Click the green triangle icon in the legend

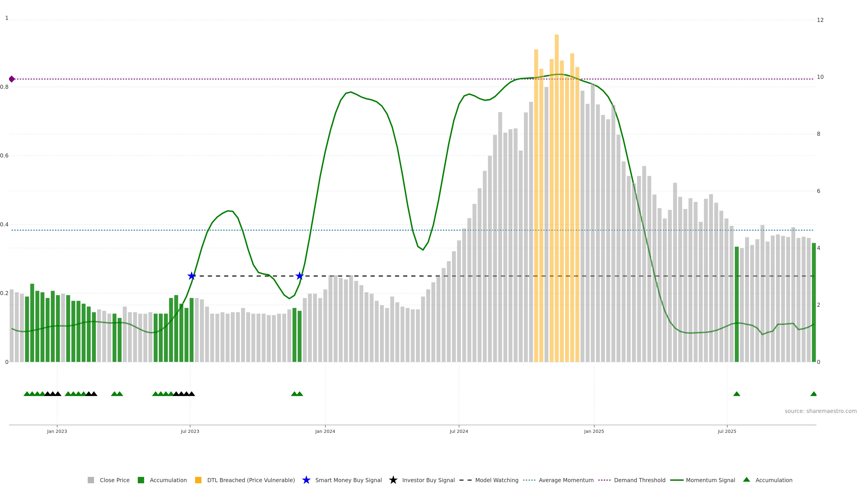pos(747,480)
